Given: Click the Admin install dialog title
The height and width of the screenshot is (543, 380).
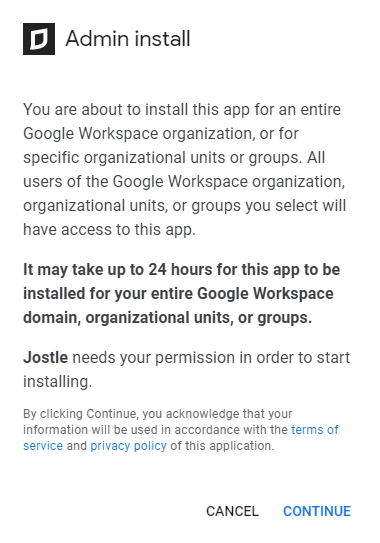Looking at the screenshot, I should pyautogui.click(x=128, y=38).
